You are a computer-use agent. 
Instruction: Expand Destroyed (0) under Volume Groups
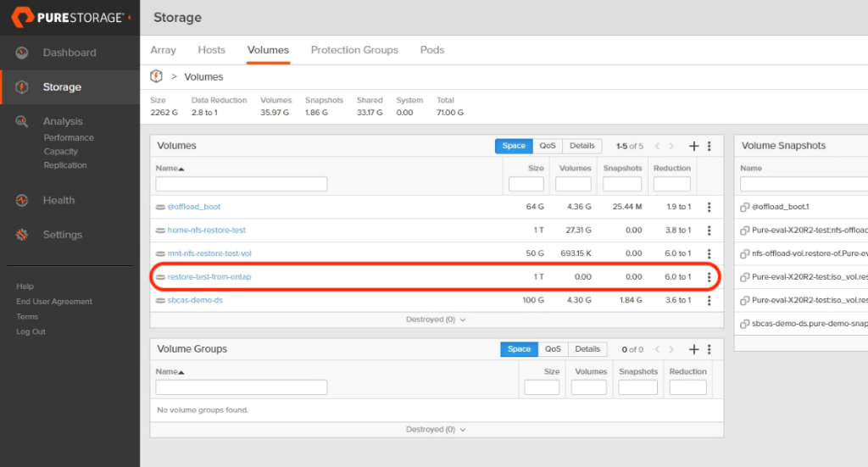click(436, 430)
